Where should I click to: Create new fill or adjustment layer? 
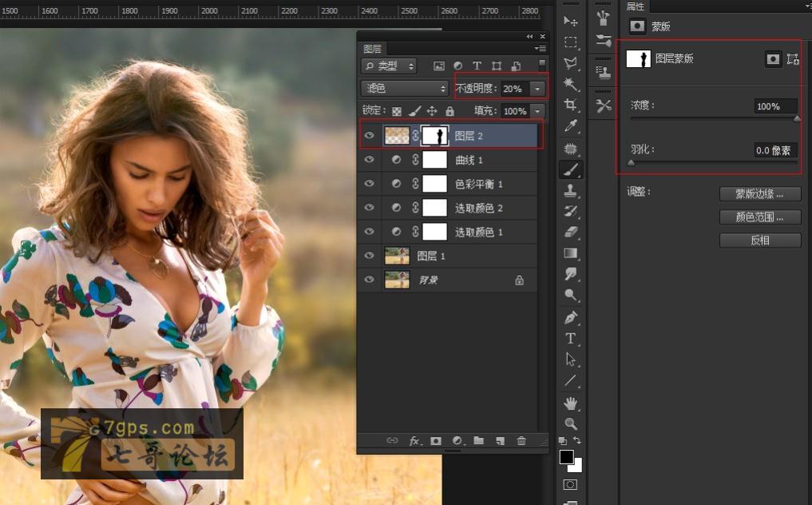(457, 441)
